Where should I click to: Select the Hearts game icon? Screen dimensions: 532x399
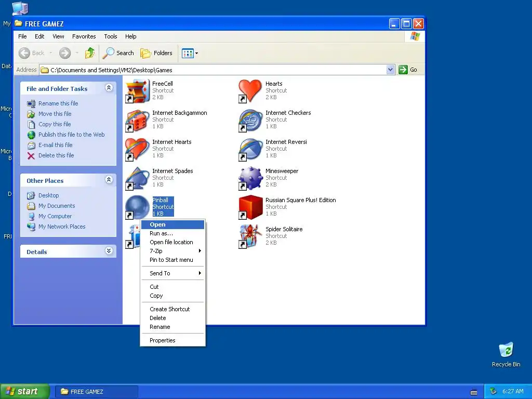250,91
